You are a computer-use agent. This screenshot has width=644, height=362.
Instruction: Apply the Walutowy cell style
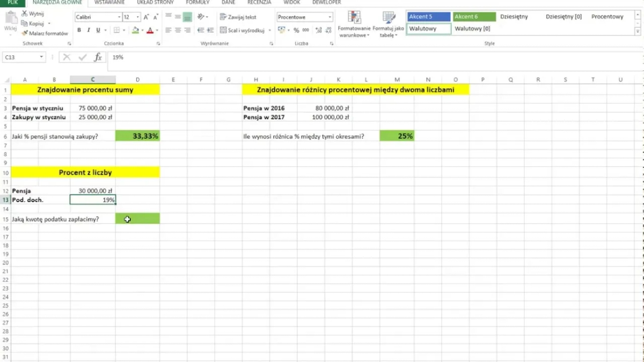pyautogui.click(x=428, y=29)
